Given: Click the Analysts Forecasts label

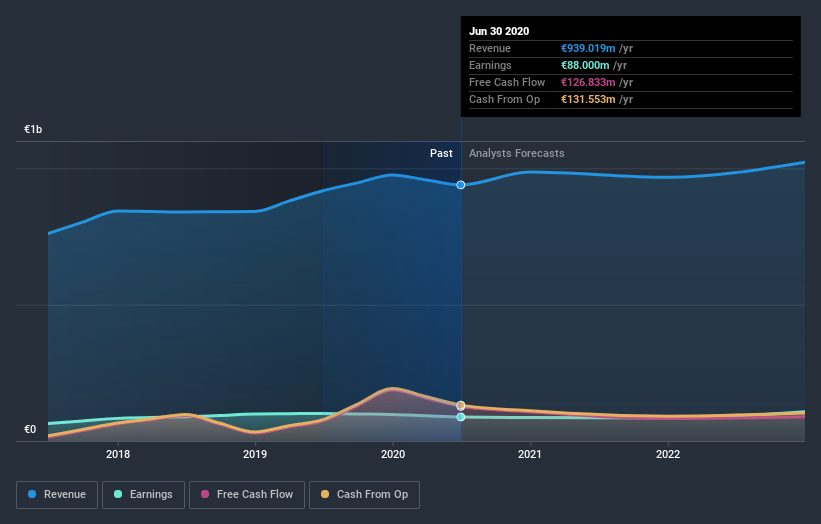Looking at the screenshot, I should [517, 153].
